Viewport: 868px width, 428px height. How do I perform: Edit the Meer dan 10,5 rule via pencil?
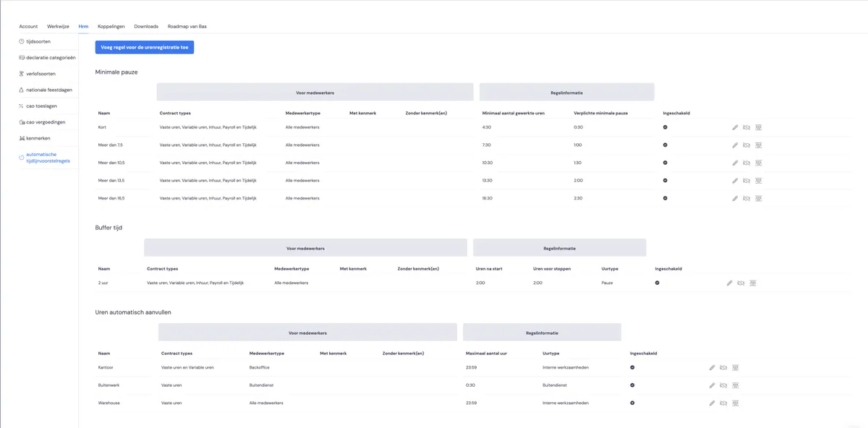click(x=735, y=163)
